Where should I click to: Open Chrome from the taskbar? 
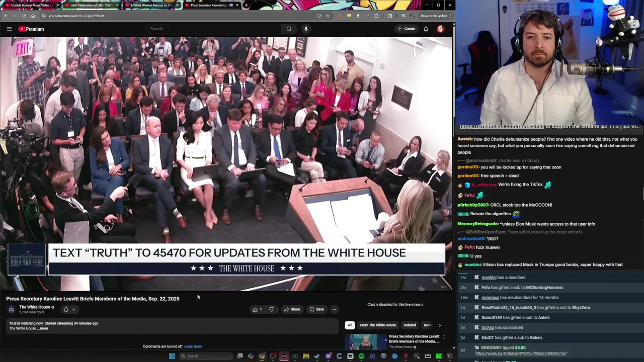point(262,356)
